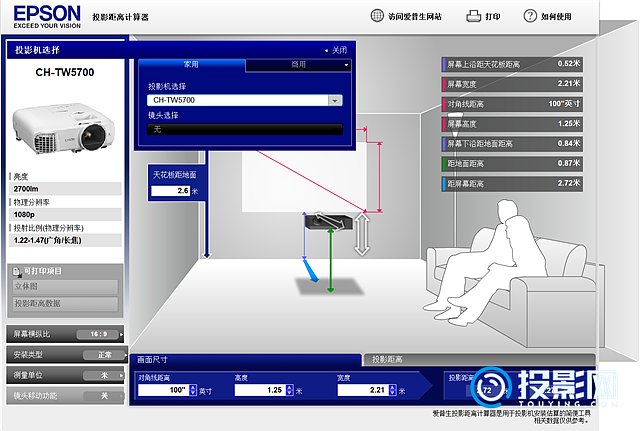Close the projector selection panel via 关闭

(336, 49)
